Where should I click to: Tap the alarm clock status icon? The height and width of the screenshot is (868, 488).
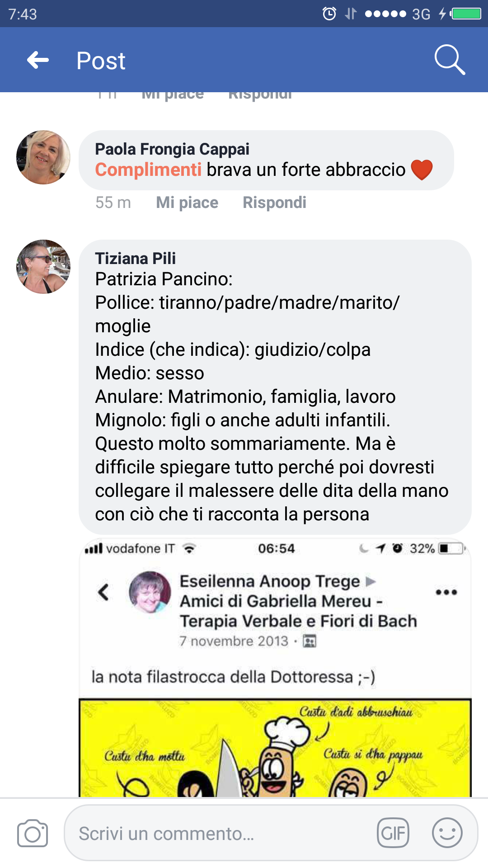click(329, 14)
